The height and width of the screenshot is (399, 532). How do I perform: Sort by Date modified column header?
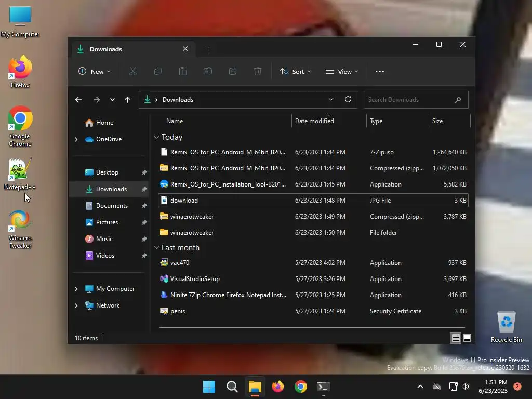click(314, 121)
